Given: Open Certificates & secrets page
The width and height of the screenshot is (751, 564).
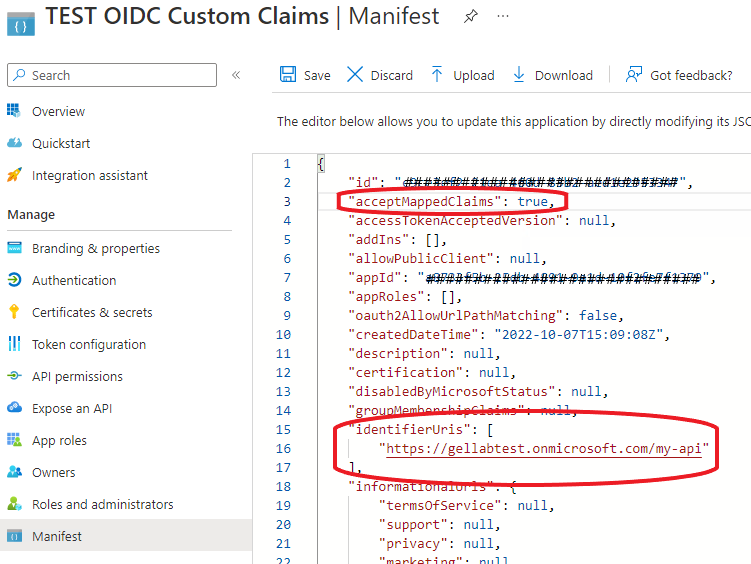Looking at the screenshot, I should [x=92, y=312].
